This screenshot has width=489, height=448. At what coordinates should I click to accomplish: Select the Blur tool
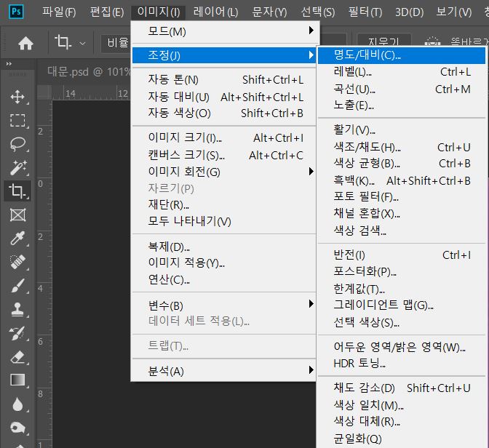pyautogui.click(x=17, y=404)
